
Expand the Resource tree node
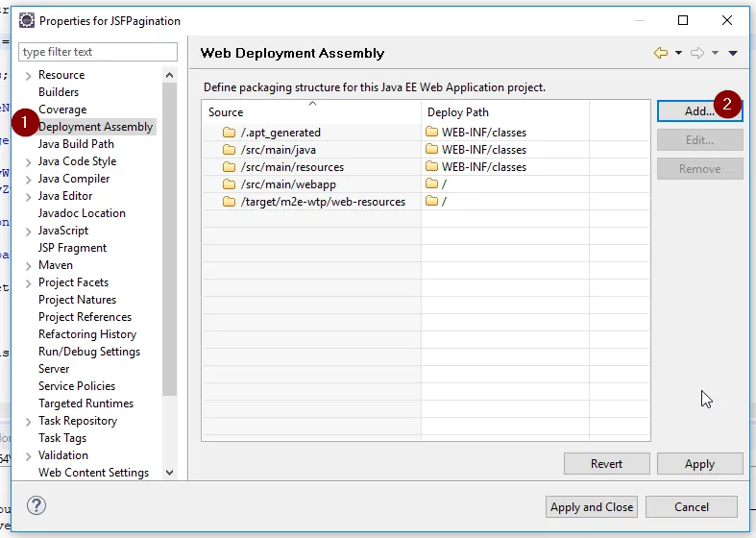pyautogui.click(x=28, y=75)
